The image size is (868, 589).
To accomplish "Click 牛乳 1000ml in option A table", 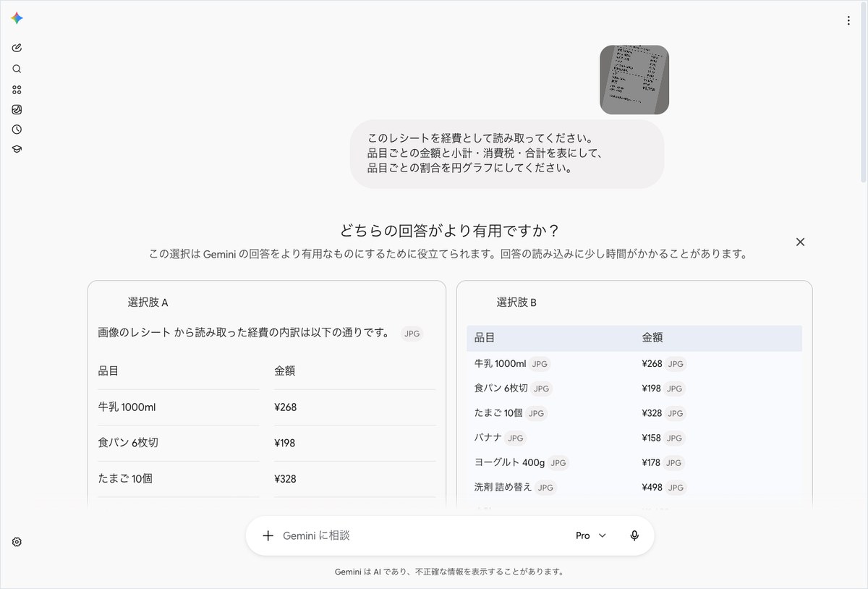I will [x=127, y=407].
